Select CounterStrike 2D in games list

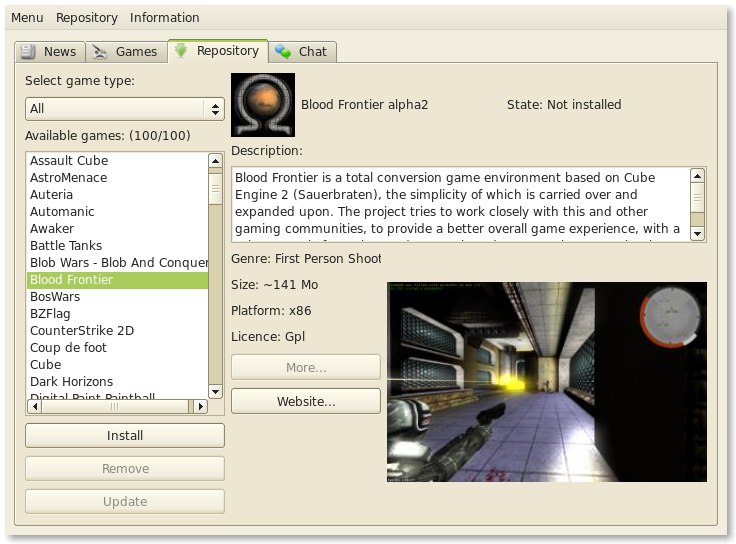(117, 330)
